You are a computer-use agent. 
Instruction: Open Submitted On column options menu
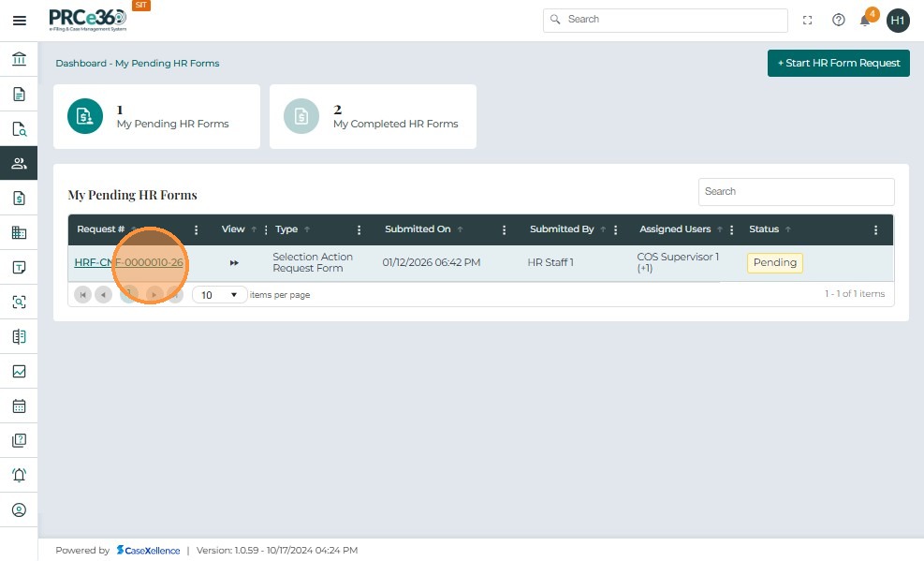(x=504, y=229)
